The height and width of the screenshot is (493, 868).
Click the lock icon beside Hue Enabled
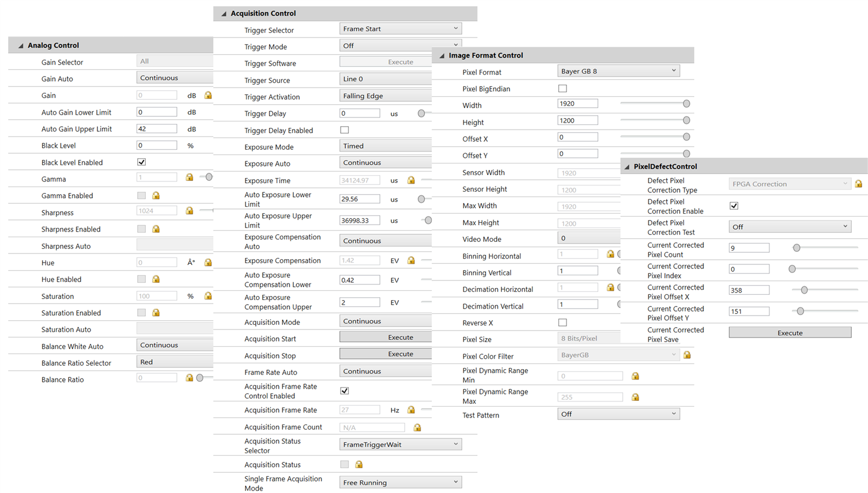point(156,279)
